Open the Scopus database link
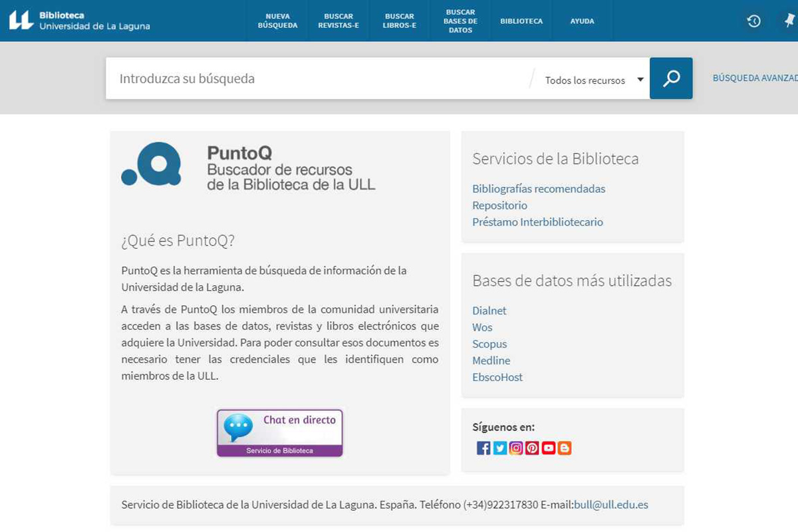Screen dimensions: 798x532 pos(489,344)
